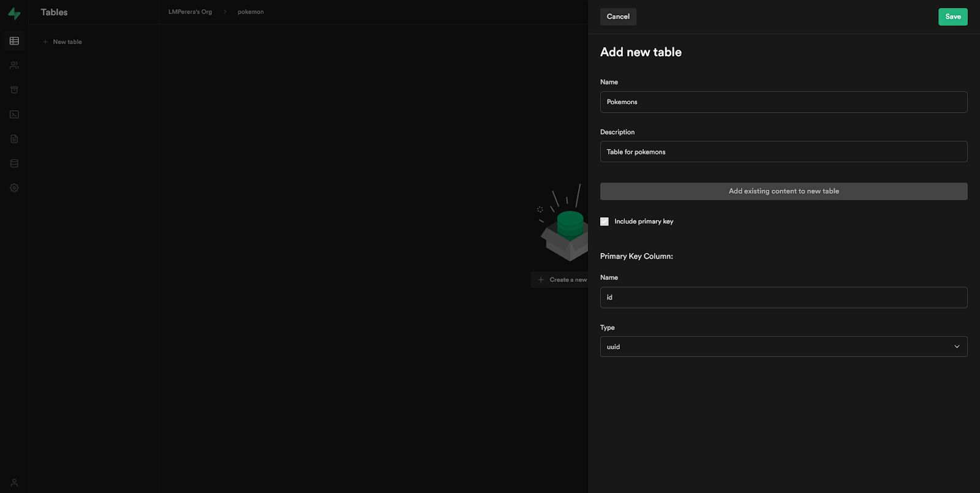Open the Settings gear icon
The width and height of the screenshot is (980, 493).
[x=14, y=188]
